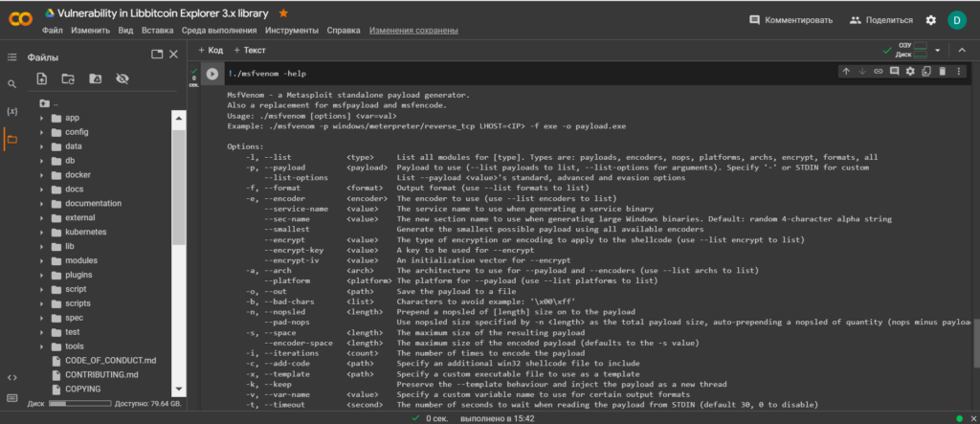Image resolution: width=980 pixels, height=424 pixels.
Task: Open code snippets icon in left rail
Action: (x=11, y=377)
